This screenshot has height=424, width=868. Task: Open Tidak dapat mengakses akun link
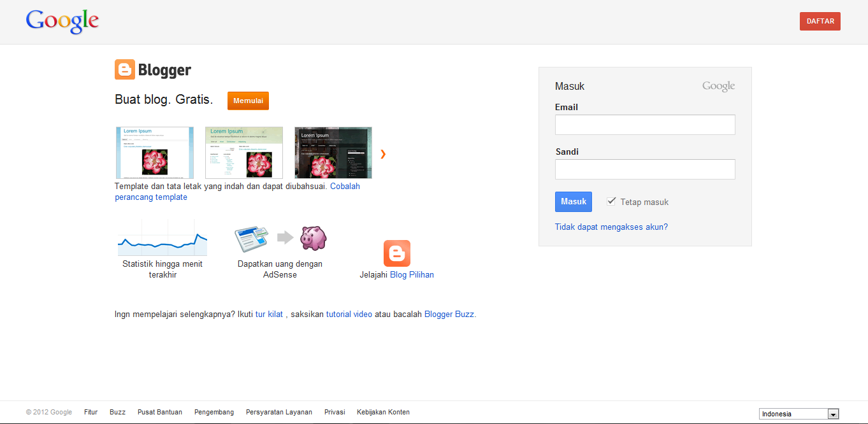(x=611, y=227)
